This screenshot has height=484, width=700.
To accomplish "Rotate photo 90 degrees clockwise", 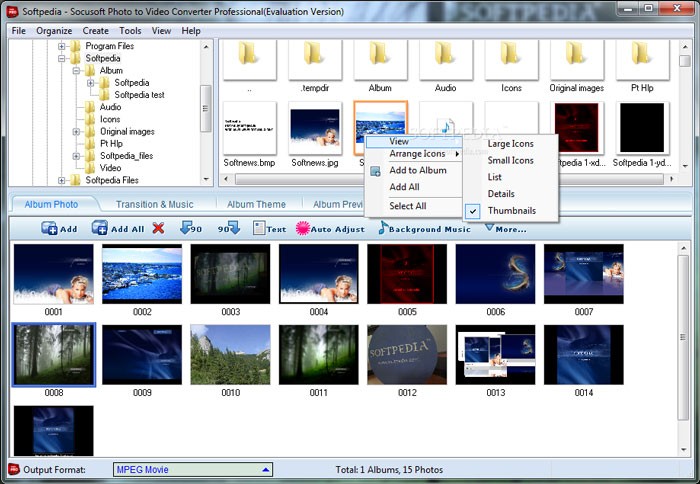I will (229, 228).
